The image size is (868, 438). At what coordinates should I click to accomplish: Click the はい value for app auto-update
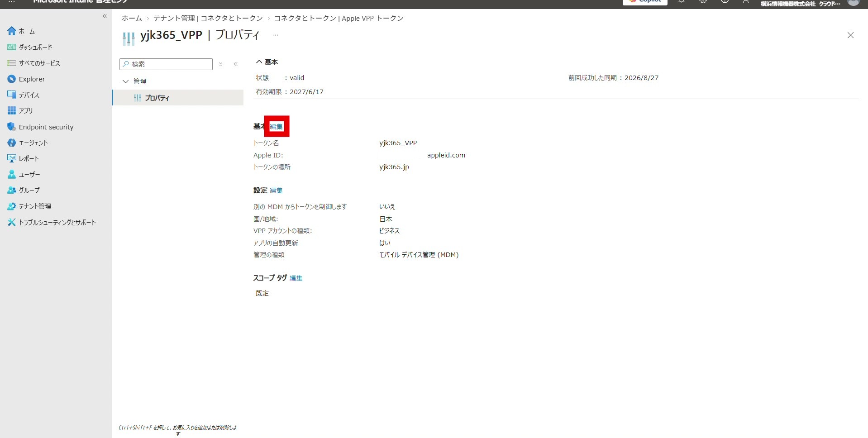(385, 243)
